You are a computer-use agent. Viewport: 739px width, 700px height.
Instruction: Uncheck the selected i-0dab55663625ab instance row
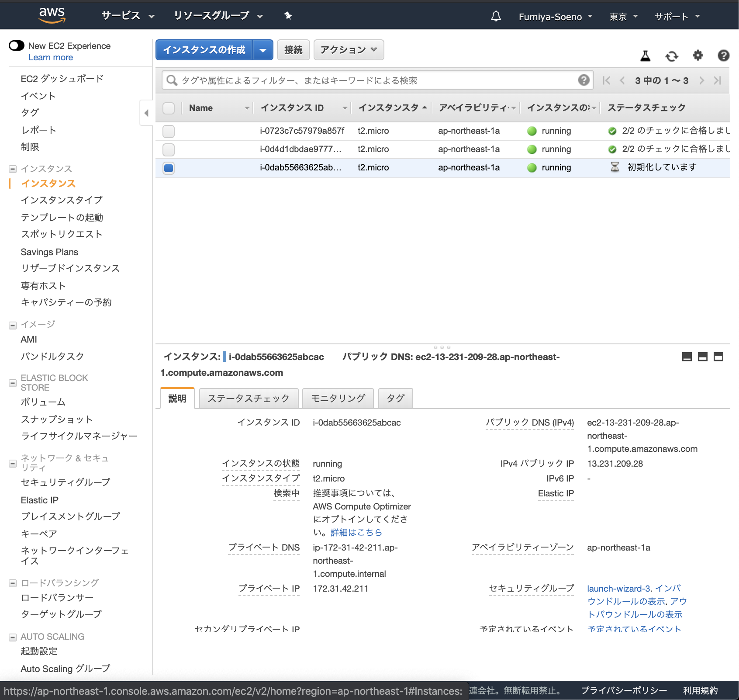pos(168,167)
